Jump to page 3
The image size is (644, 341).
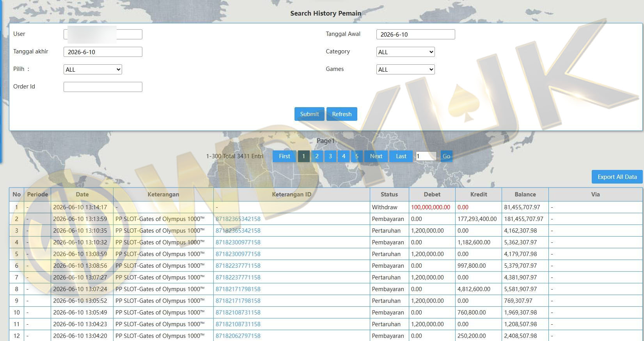coord(330,156)
